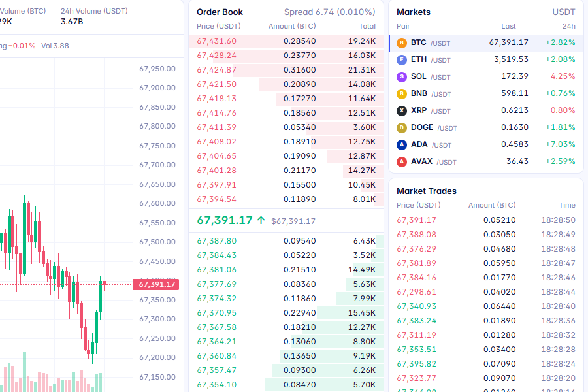Click market trade at 18:28:50

(x=486, y=220)
